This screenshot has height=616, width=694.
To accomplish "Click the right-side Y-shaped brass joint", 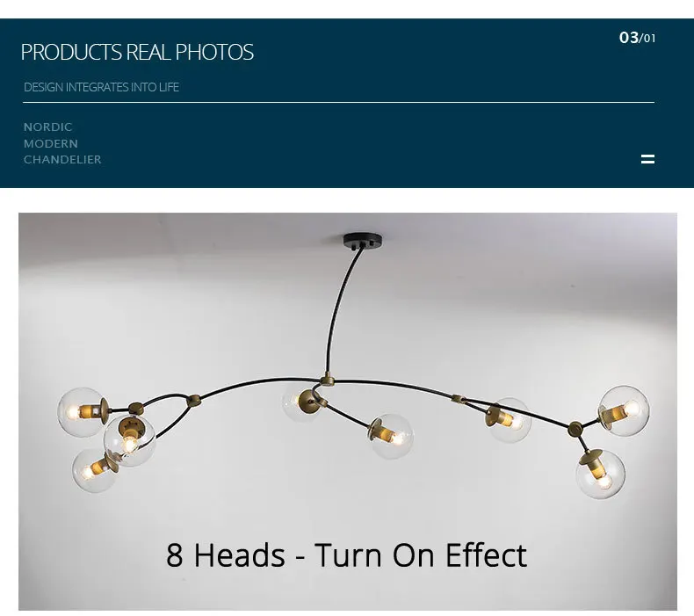I will (x=575, y=428).
